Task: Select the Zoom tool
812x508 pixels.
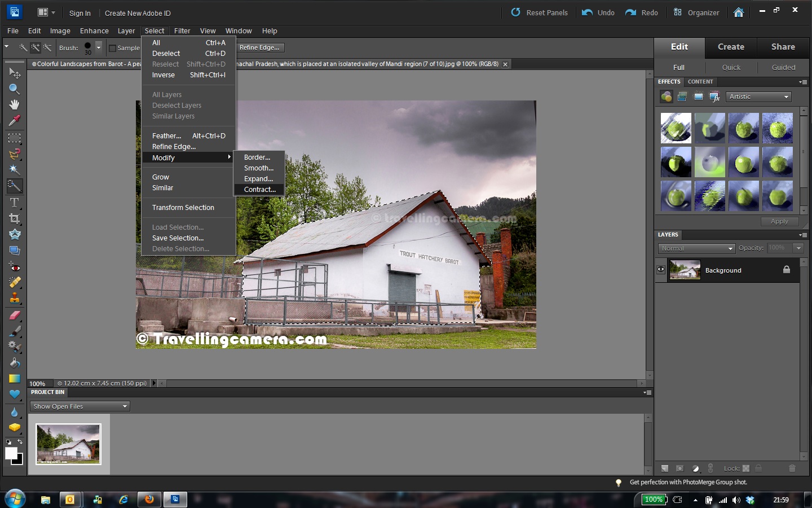Action: click(14, 89)
